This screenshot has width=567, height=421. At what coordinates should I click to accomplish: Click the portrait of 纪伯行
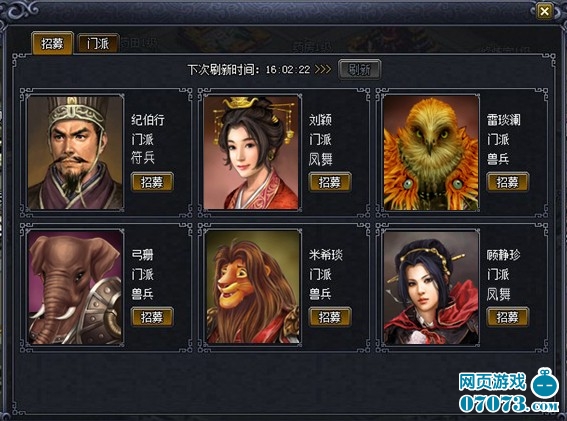click(x=75, y=152)
